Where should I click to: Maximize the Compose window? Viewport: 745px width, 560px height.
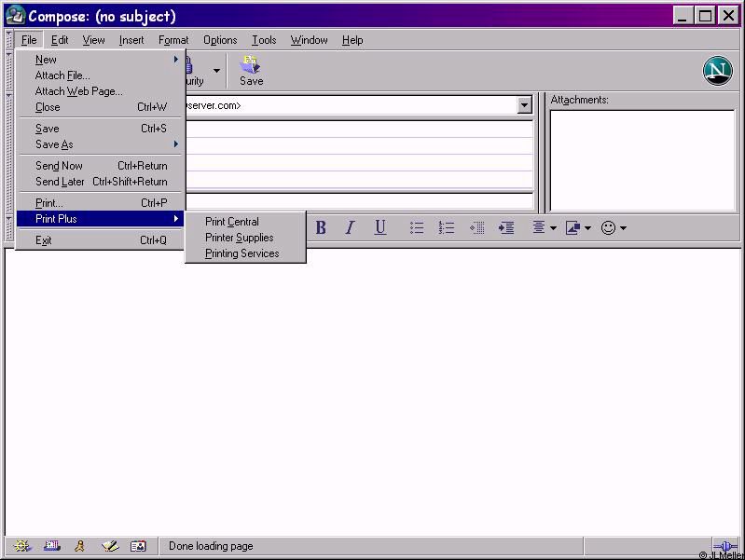click(x=705, y=16)
